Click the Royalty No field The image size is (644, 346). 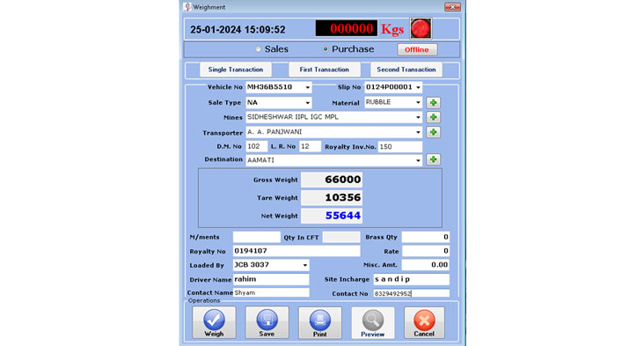coord(296,251)
